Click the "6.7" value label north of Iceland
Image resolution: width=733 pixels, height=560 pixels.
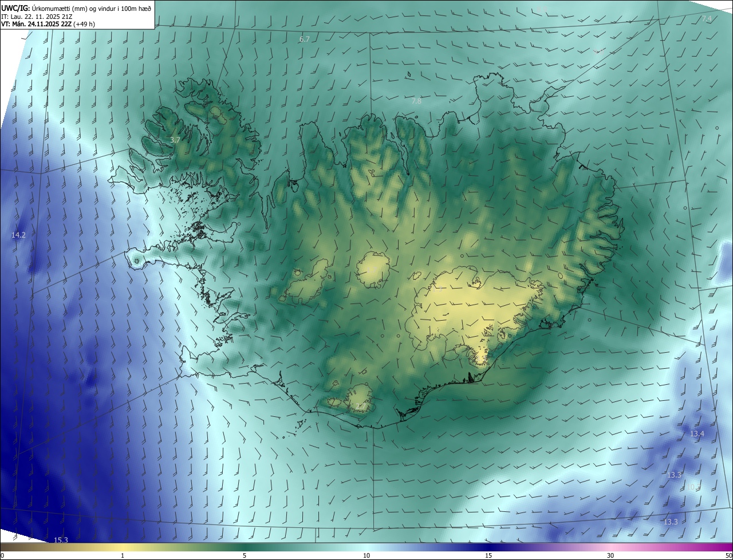pyautogui.click(x=305, y=40)
